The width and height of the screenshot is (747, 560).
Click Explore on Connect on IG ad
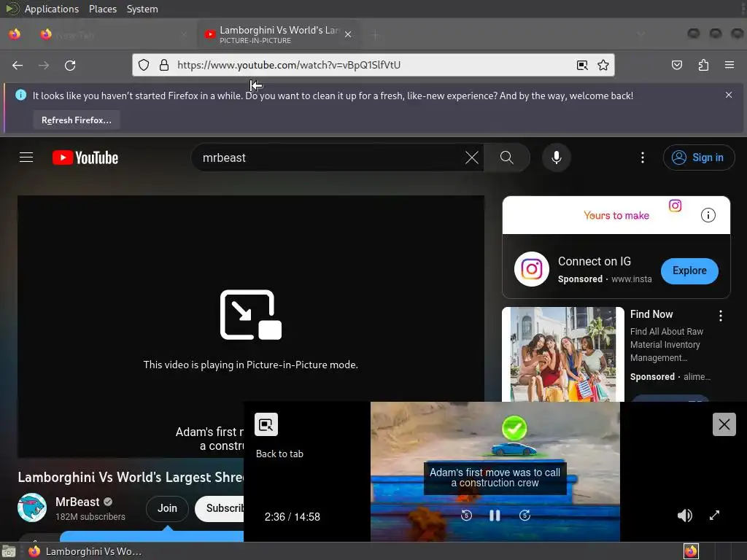coord(689,271)
